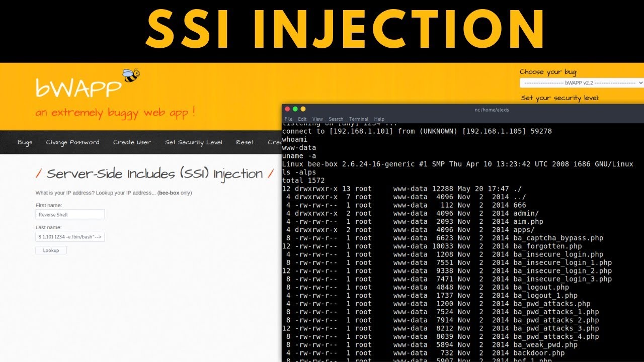Click the bWAPP bee logo icon
The image size is (644, 362).
(131, 76)
